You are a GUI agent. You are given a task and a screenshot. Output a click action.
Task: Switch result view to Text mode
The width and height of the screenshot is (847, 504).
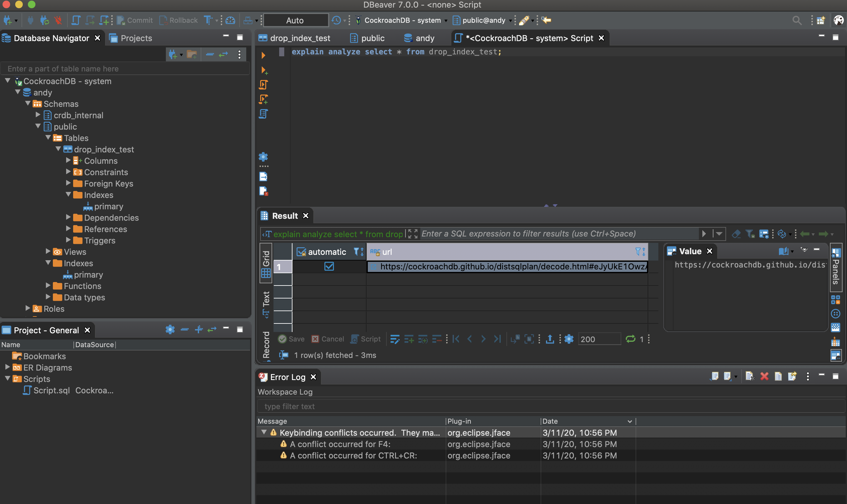coord(266,304)
